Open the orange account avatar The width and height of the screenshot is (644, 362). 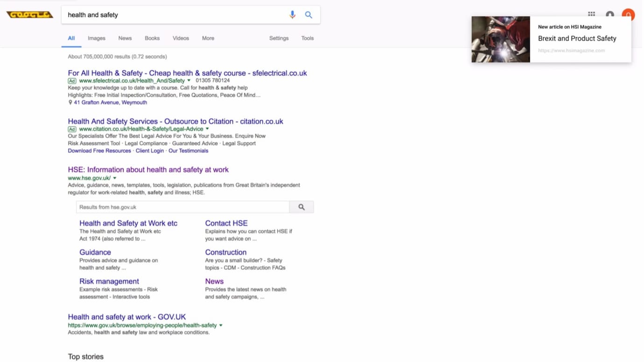coord(628,13)
